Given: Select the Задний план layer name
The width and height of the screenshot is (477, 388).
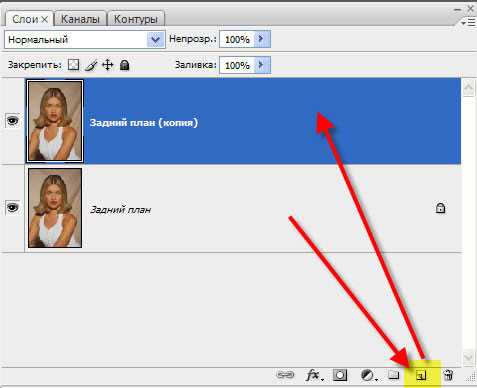Looking at the screenshot, I should pyautogui.click(x=120, y=210).
